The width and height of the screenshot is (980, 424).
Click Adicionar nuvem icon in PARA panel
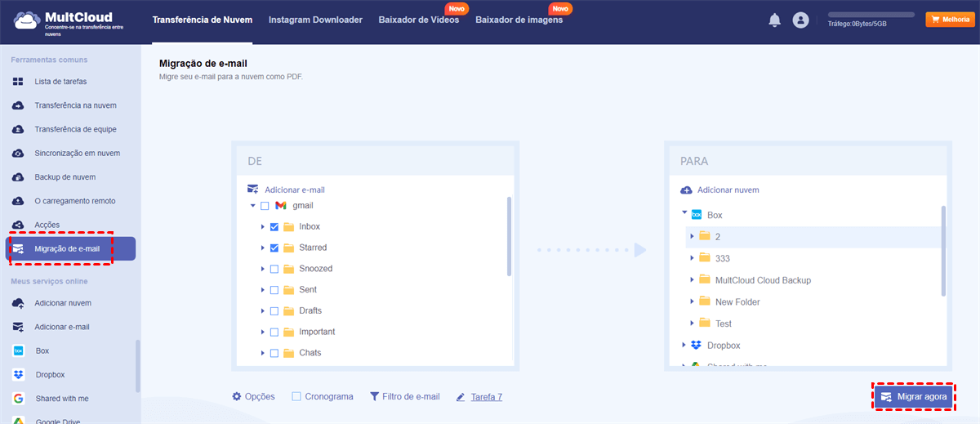tap(686, 190)
